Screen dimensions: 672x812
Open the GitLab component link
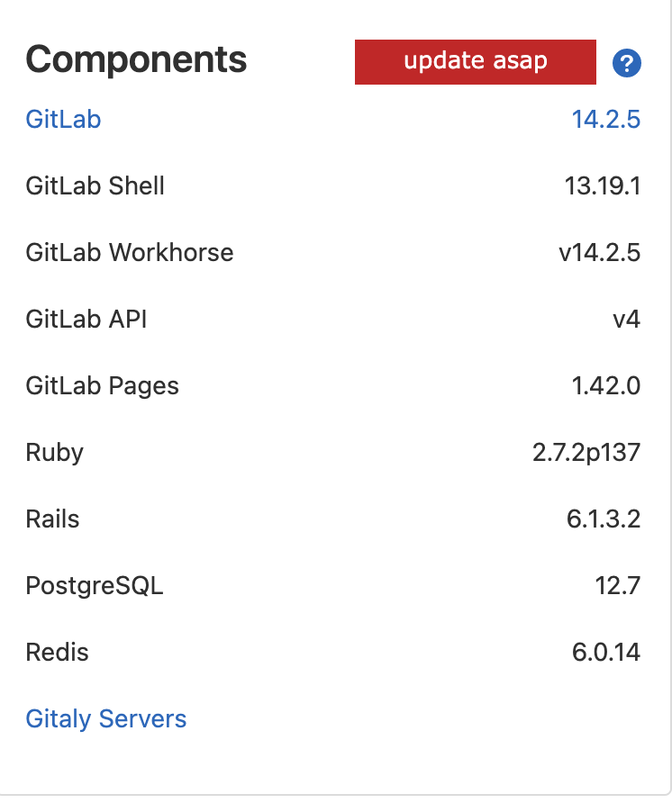(62, 119)
